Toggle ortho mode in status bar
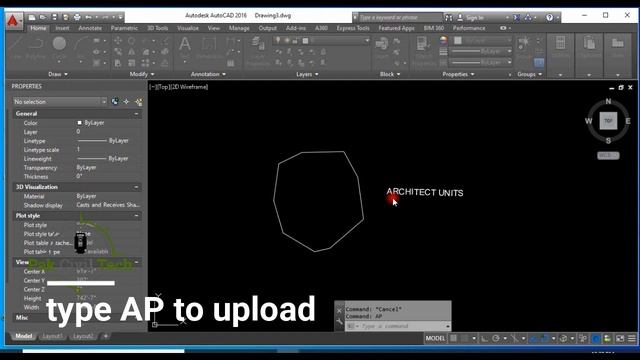This screenshot has width=640, height=360. click(x=484, y=338)
